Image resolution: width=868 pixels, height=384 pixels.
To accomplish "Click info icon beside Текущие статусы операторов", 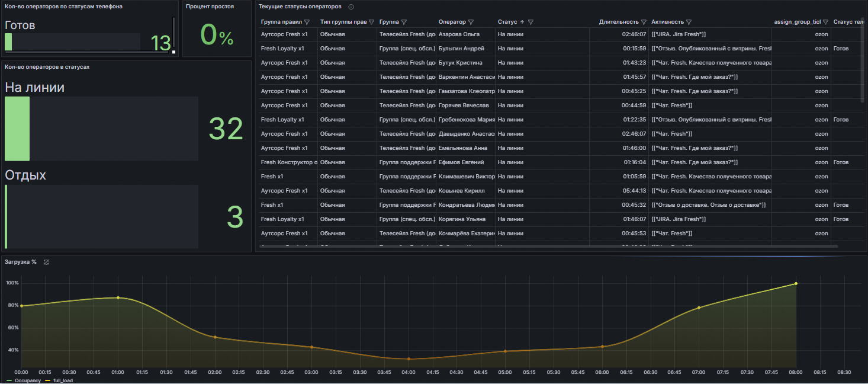I will click(x=351, y=7).
